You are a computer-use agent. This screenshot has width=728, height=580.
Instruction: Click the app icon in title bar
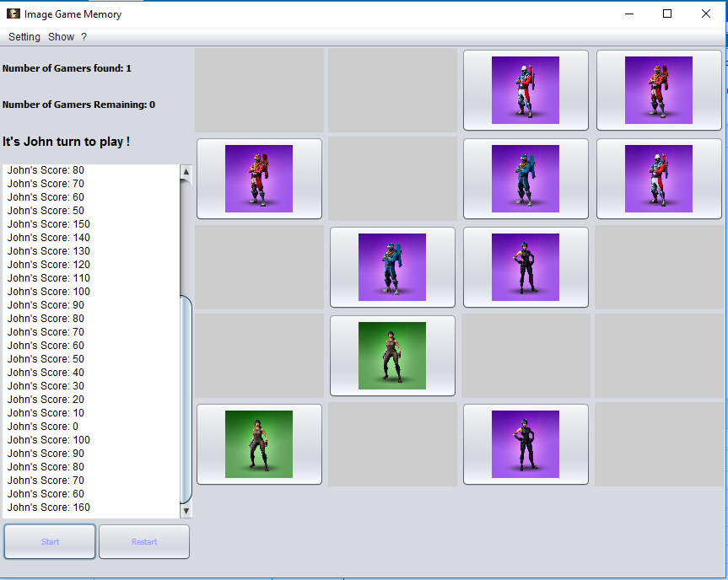pos(13,13)
